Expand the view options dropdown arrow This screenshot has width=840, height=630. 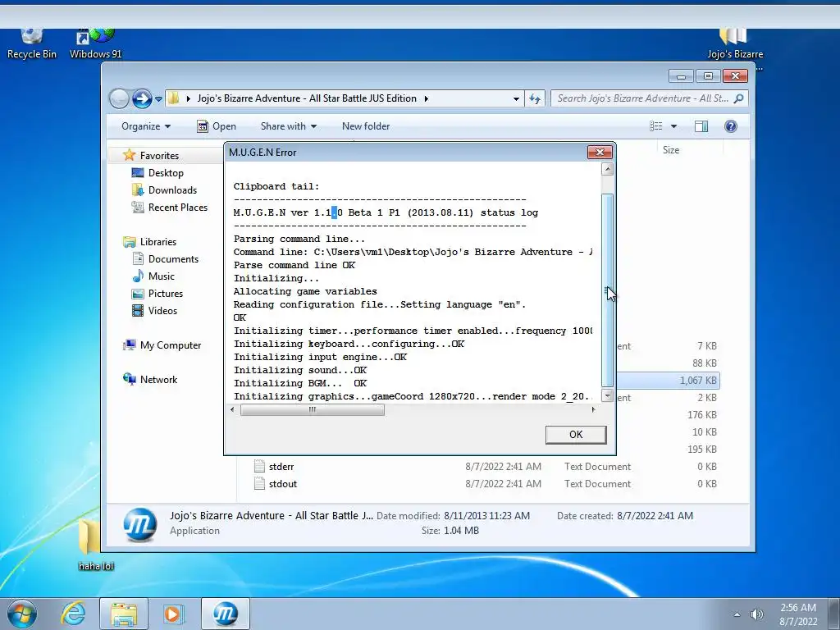(x=674, y=126)
